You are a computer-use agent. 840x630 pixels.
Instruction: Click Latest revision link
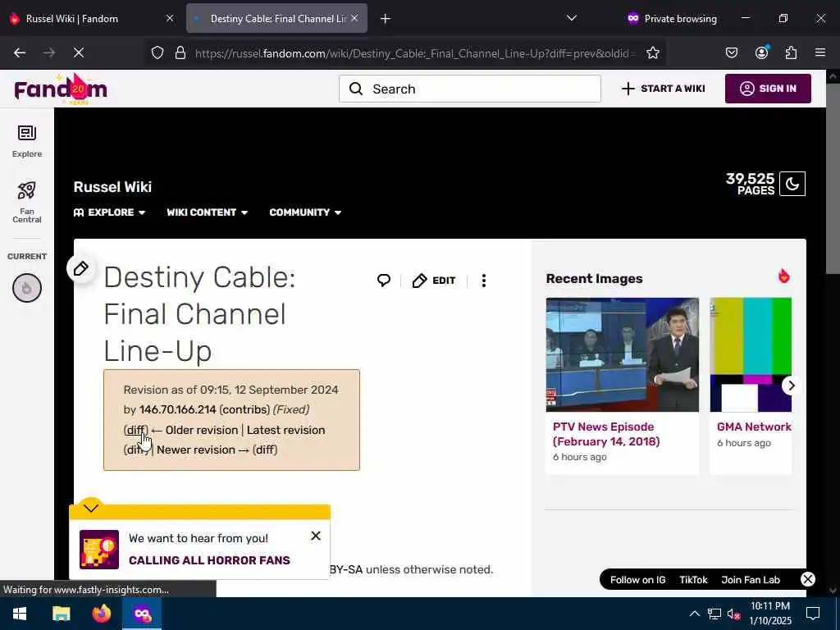285,430
